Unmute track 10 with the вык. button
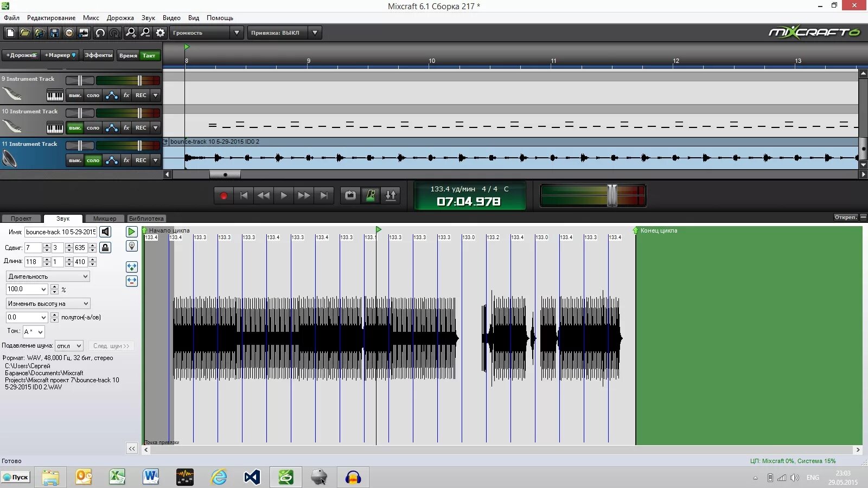This screenshot has width=868, height=488. 75,128
